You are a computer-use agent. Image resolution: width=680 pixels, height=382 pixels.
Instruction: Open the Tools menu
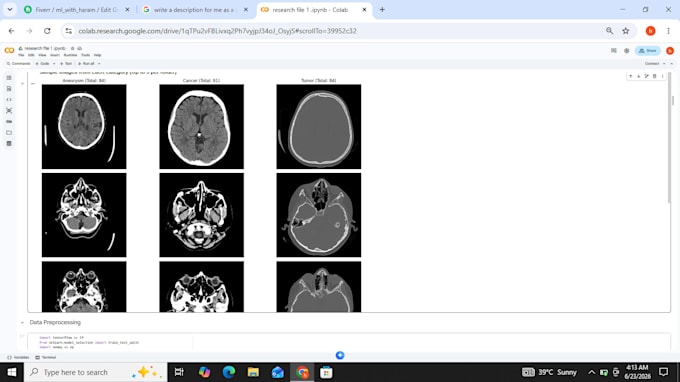coord(85,55)
